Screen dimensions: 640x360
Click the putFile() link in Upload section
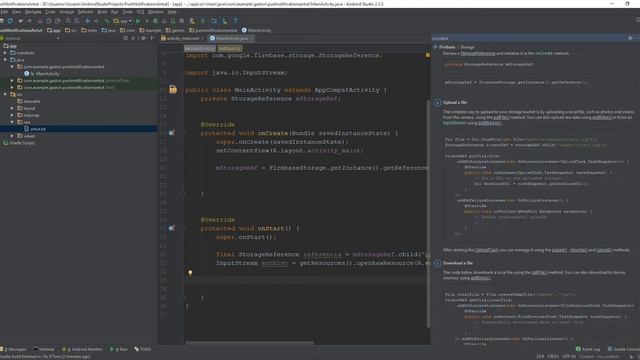tap(501, 118)
